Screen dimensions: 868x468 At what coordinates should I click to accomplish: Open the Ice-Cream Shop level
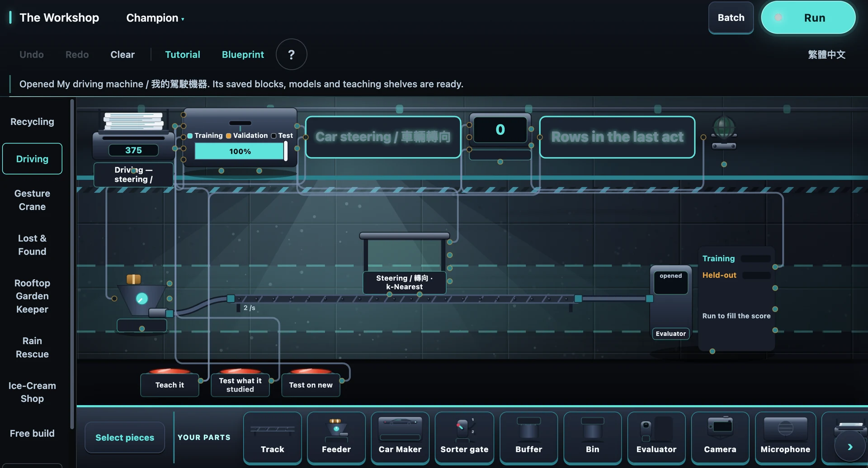(x=32, y=392)
